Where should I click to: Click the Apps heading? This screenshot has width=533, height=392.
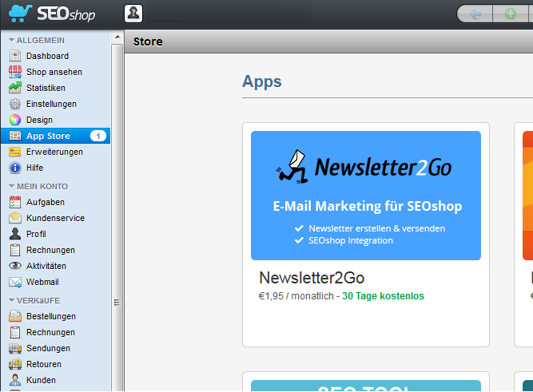pyautogui.click(x=262, y=82)
